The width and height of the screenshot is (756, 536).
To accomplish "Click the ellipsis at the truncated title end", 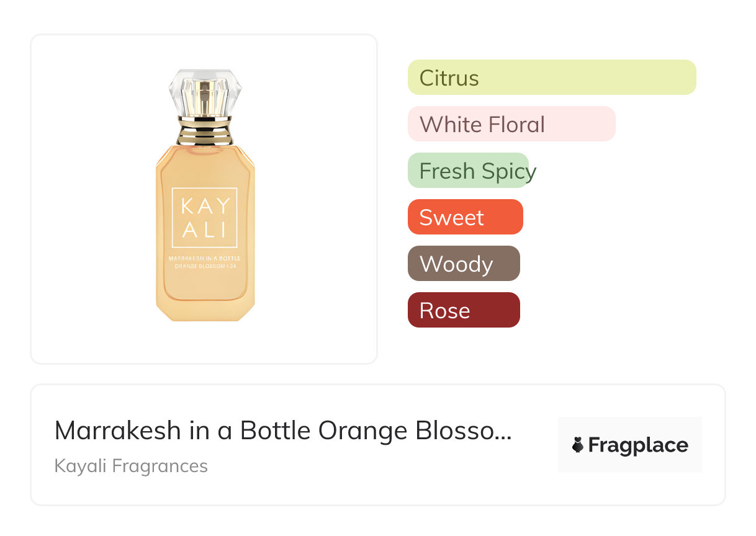I will point(505,432).
